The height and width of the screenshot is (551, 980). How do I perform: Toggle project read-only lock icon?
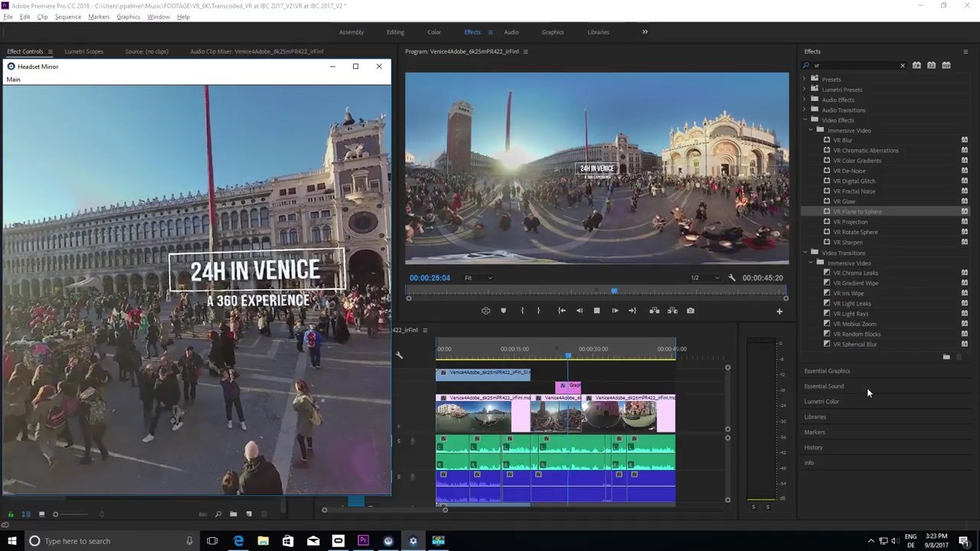click(x=10, y=514)
